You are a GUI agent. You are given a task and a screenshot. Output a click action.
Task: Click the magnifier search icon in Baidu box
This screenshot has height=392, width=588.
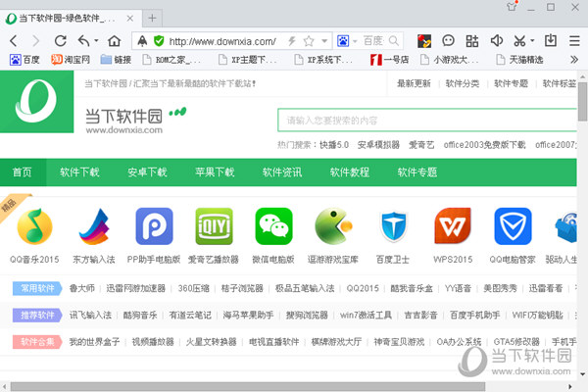[394, 40]
